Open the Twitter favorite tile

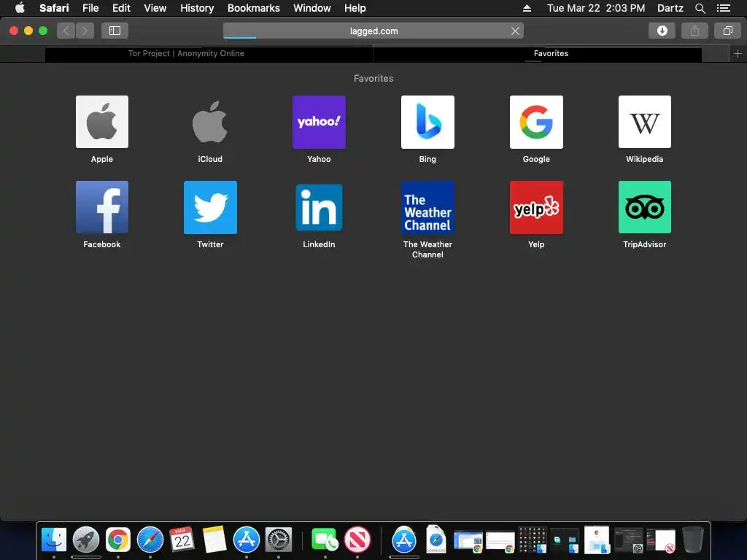(x=210, y=207)
